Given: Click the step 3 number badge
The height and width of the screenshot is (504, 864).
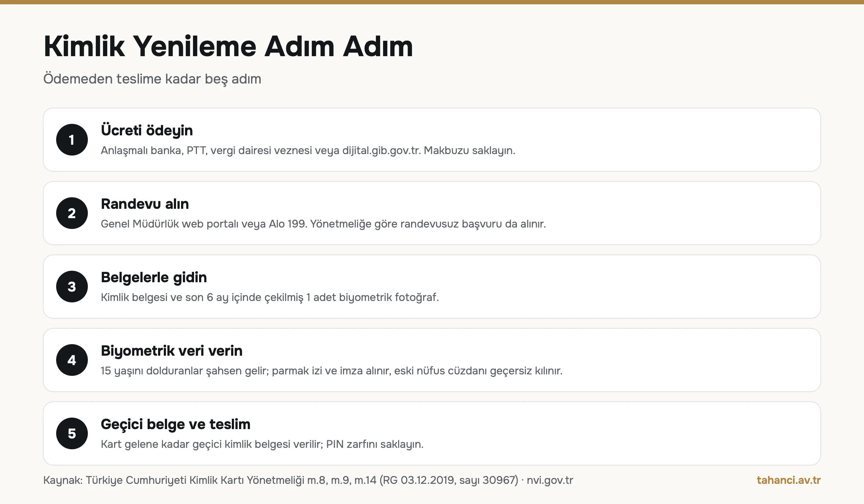Looking at the screenshot, I should (x=72, y=287).
